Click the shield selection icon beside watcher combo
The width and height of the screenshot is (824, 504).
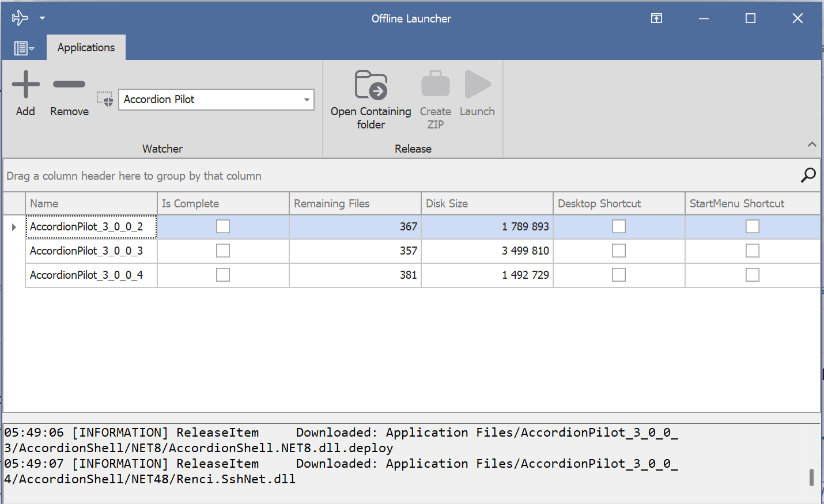(x=105, y=99)
